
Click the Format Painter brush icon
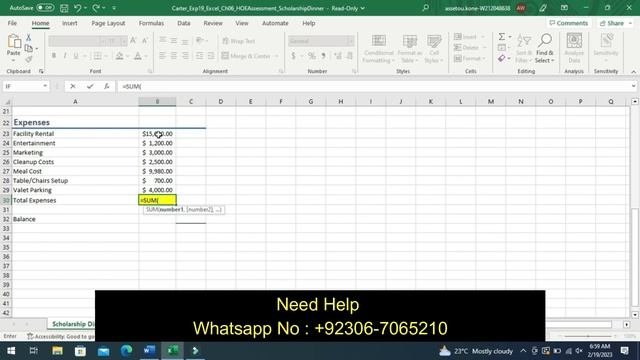29,60
